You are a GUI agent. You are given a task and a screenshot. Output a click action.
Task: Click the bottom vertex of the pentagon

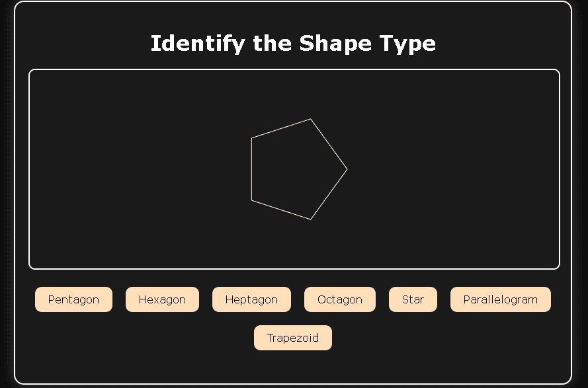point(311,219)
